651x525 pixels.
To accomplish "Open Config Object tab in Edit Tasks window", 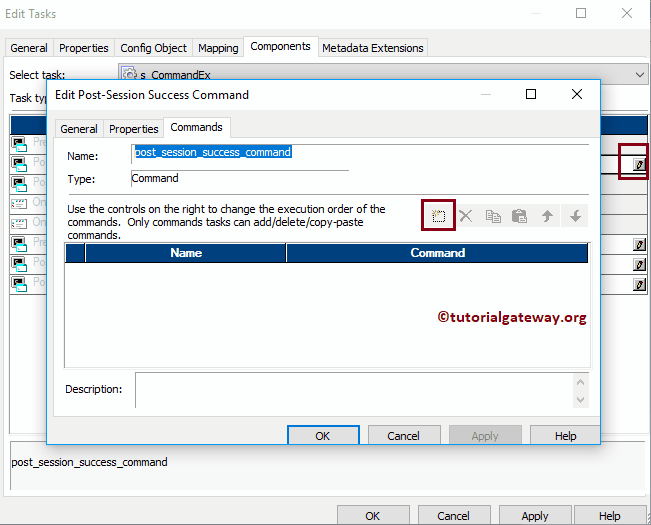I will [153, 48].
